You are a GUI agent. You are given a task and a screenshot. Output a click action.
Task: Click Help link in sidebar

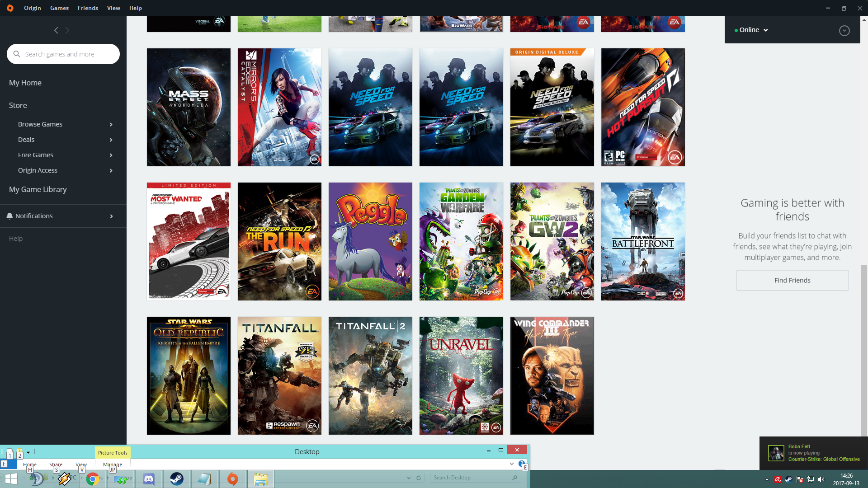16,239
